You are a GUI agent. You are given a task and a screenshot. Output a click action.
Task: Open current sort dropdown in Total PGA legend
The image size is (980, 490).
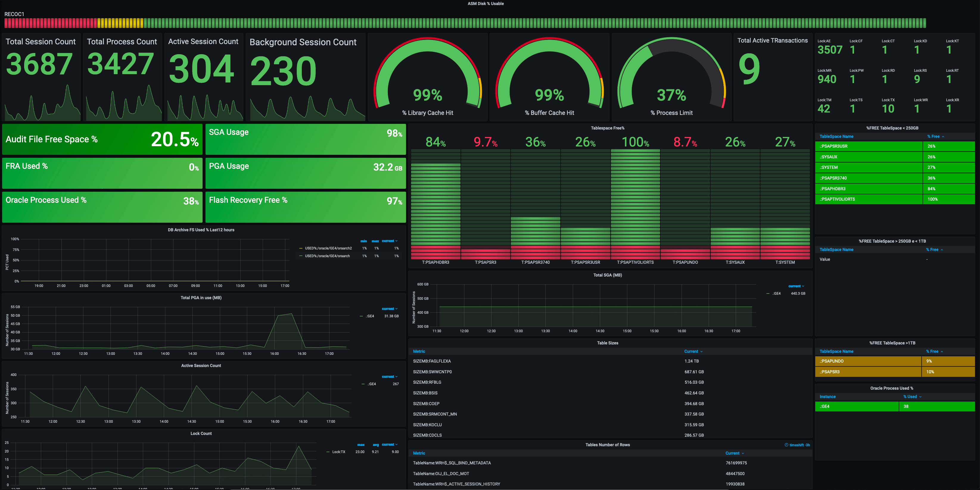coord(390,309)
